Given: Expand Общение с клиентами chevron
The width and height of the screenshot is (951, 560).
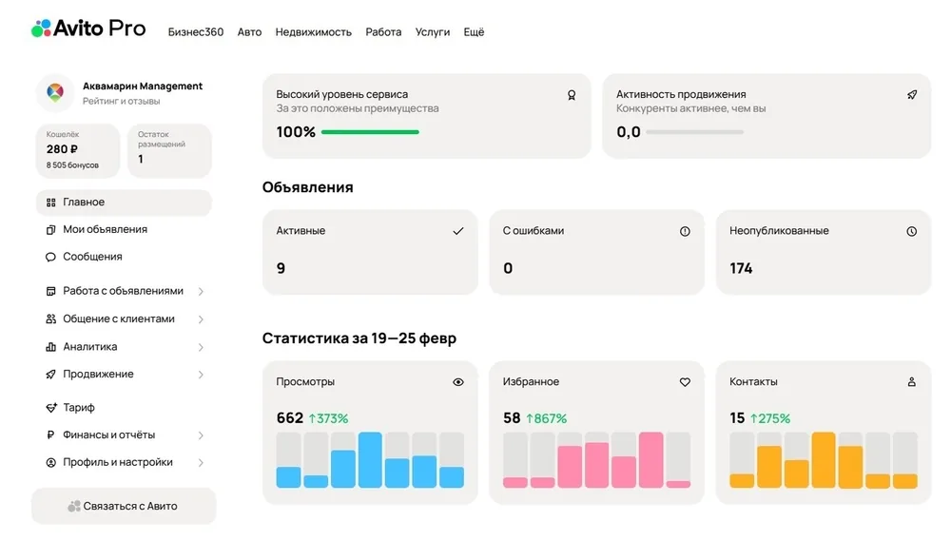Looking at the screenshot, I should pyautogui.click(x=201, y=319).
